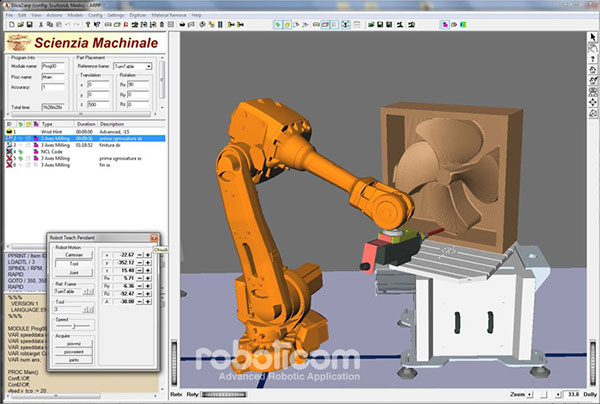Click the green arrow toggle toolbar icon
Image resolution: width=600 pixels, height=404 pixels.
point(278,25)
